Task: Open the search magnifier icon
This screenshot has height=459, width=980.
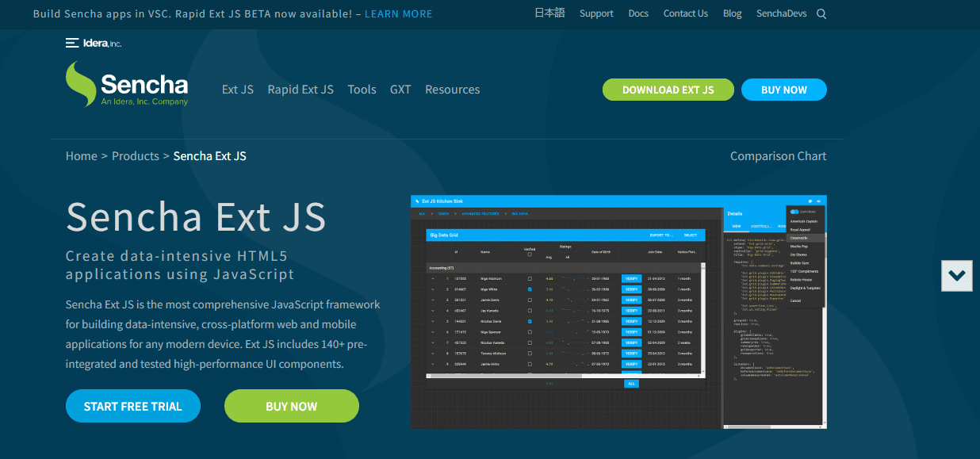Action: tap(821, 13)
